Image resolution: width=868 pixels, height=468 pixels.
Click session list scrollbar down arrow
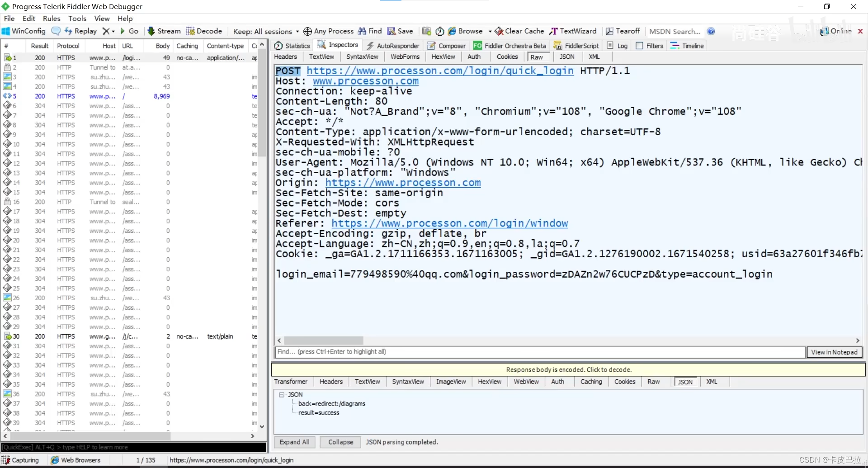(x=262, y=426)
